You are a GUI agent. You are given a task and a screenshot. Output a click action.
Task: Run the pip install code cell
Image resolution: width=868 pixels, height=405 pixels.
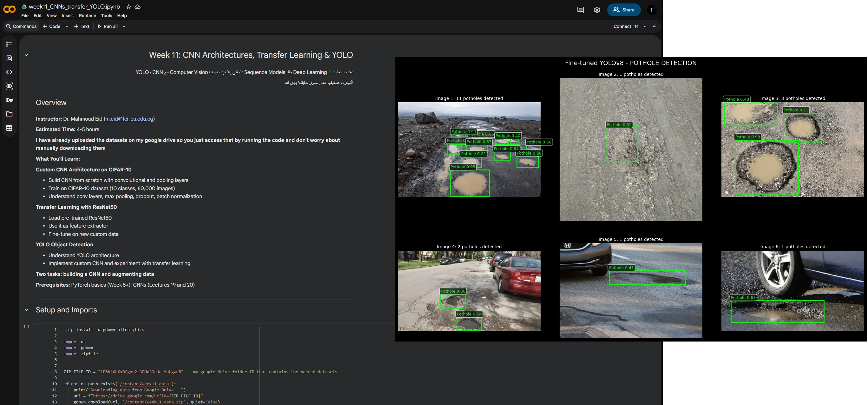(x=26, y=327)
